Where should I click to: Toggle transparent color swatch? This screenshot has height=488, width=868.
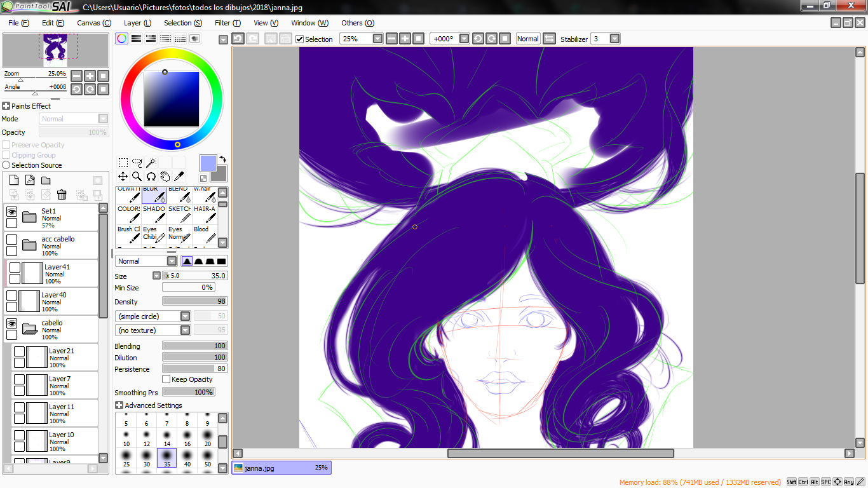203,179
